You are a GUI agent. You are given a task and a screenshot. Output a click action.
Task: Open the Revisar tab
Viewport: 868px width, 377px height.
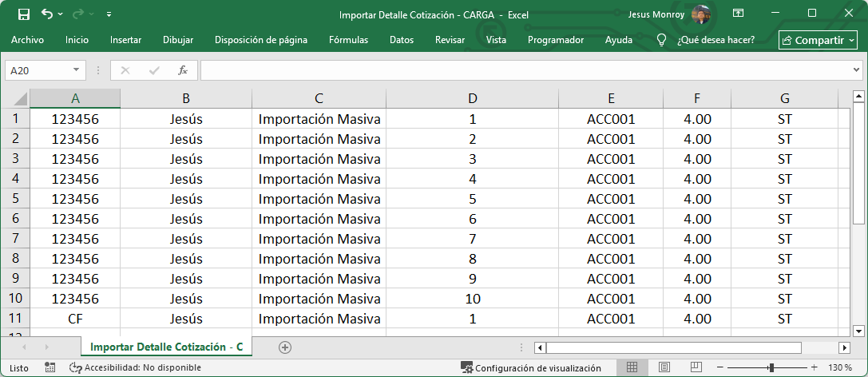pos(450,40)
